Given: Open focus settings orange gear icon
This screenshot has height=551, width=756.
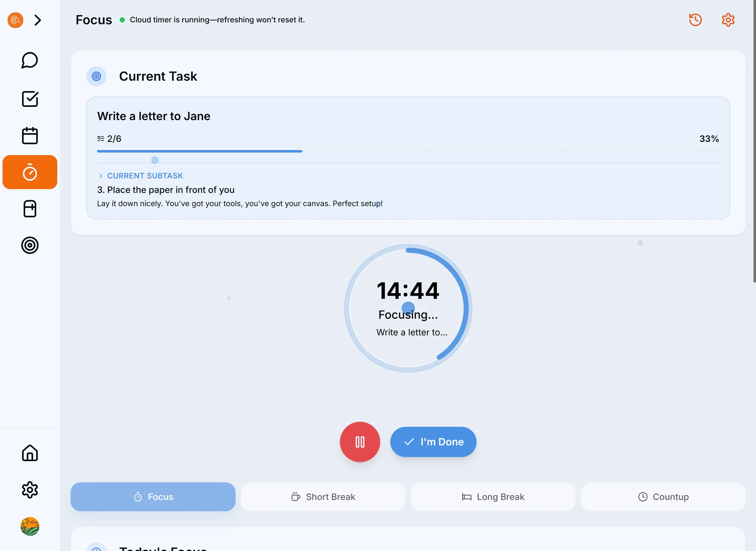Looking at the screenshot, I should click(x=728, y=20).
